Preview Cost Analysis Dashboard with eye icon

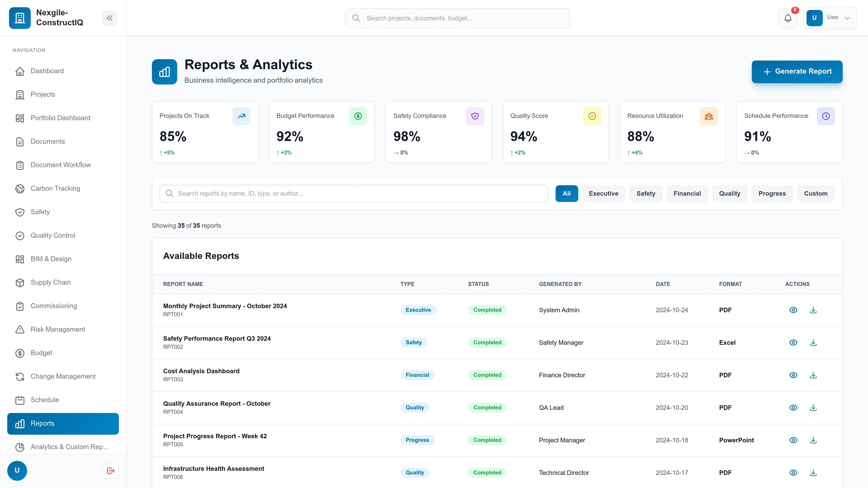click(793, 375)
